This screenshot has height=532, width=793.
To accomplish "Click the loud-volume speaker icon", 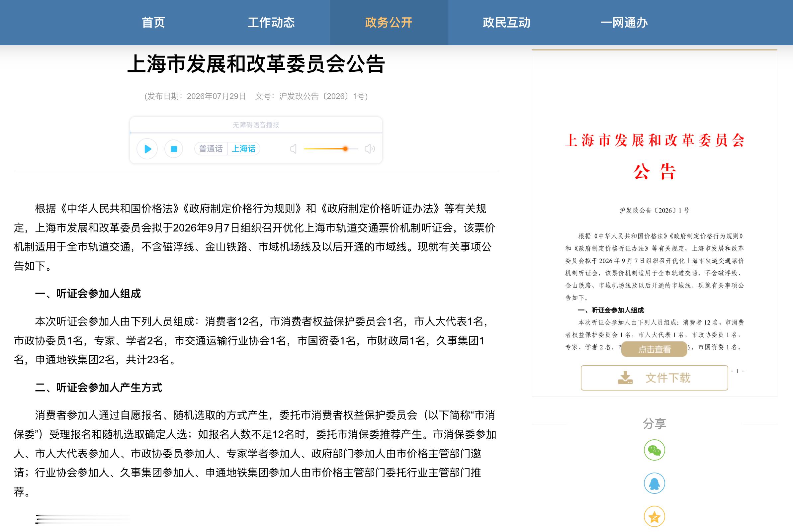I will click(370, 149).
